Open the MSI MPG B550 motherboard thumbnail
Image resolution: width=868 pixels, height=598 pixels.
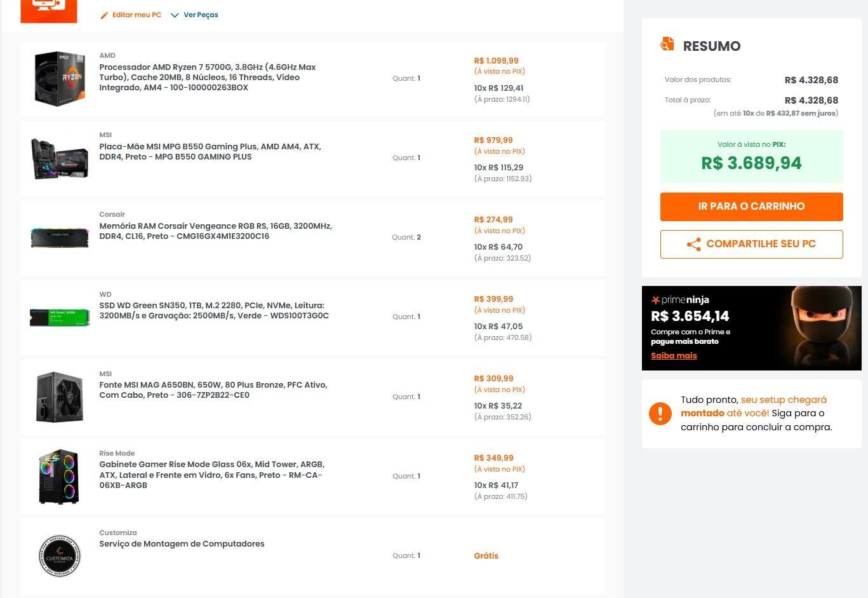[60, 158]
